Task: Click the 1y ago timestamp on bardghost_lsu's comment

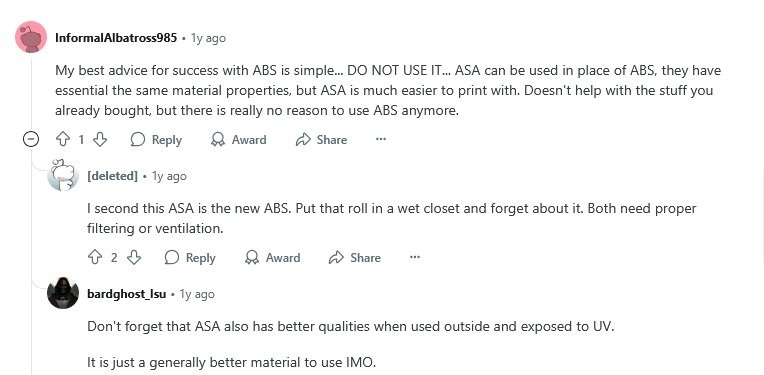Action: [197, 294]
